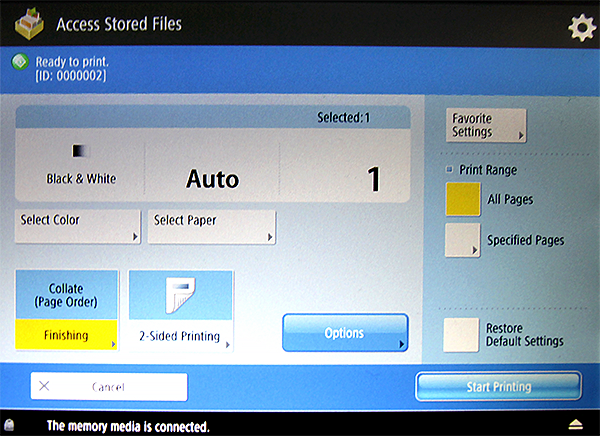600x436 pixels.
Task: Expand Finishing arrow on yellow bar
Action: (x=113, y=344)
